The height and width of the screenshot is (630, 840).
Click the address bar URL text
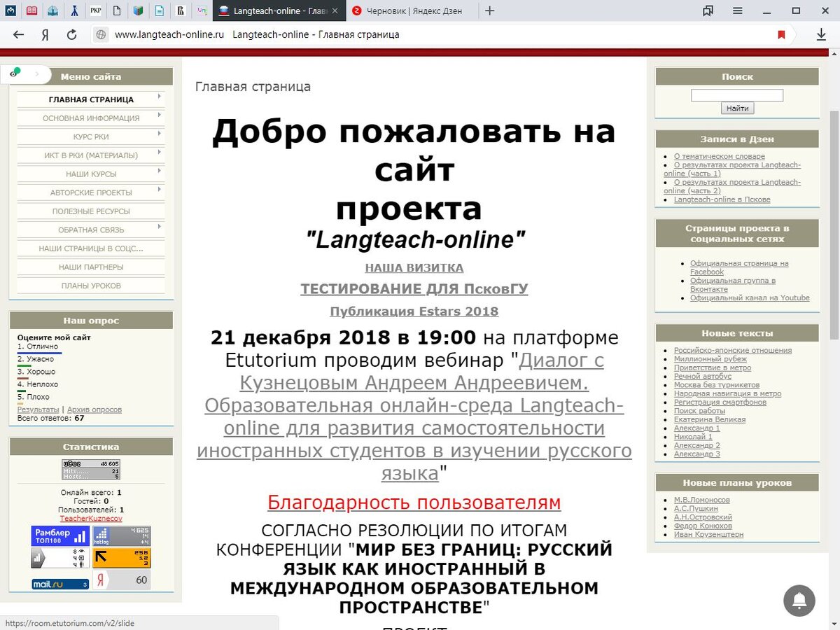[x=169, y=34]
